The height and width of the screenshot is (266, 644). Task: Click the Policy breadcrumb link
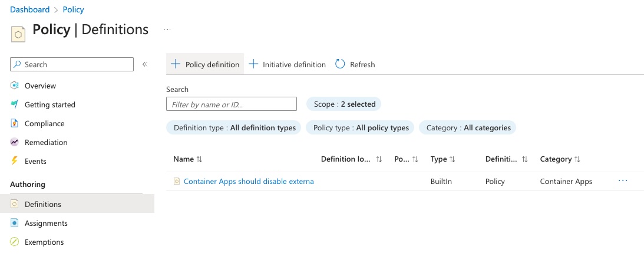(73, 9)
